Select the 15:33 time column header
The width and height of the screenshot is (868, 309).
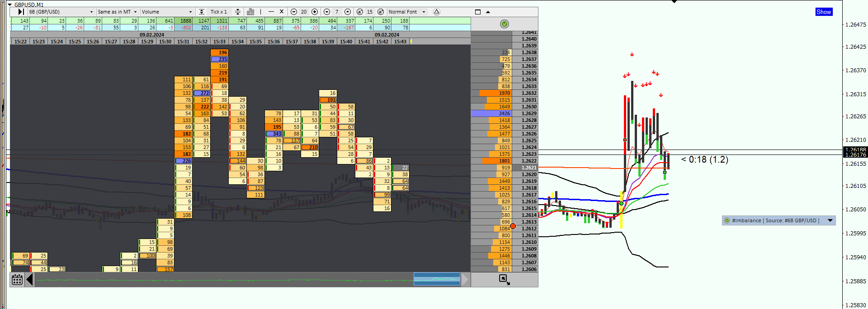(x=219, y=42)
